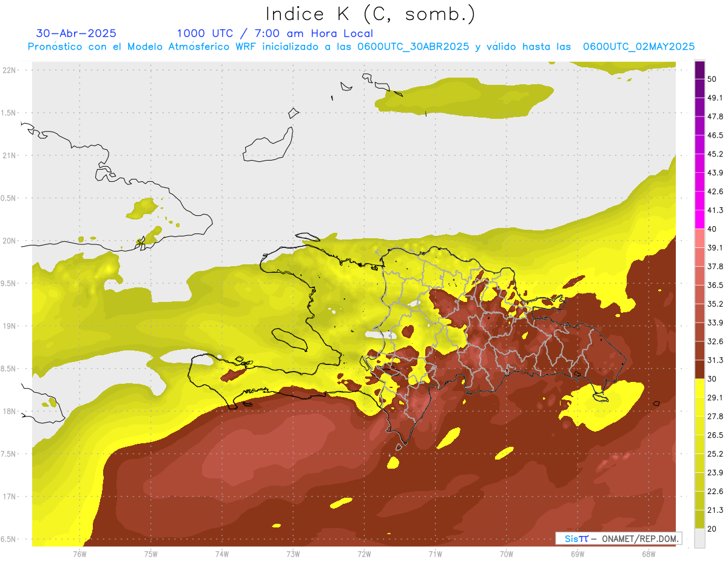Click the "19N" latitude axis label
Image resolution: width=728 pixels, height=562 pixels.
point(9,326)
